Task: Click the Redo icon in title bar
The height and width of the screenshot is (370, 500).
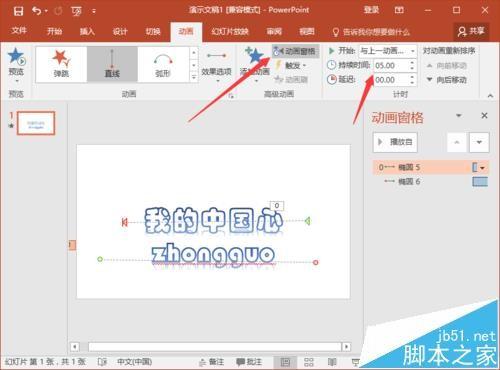Action: [58, 11]
